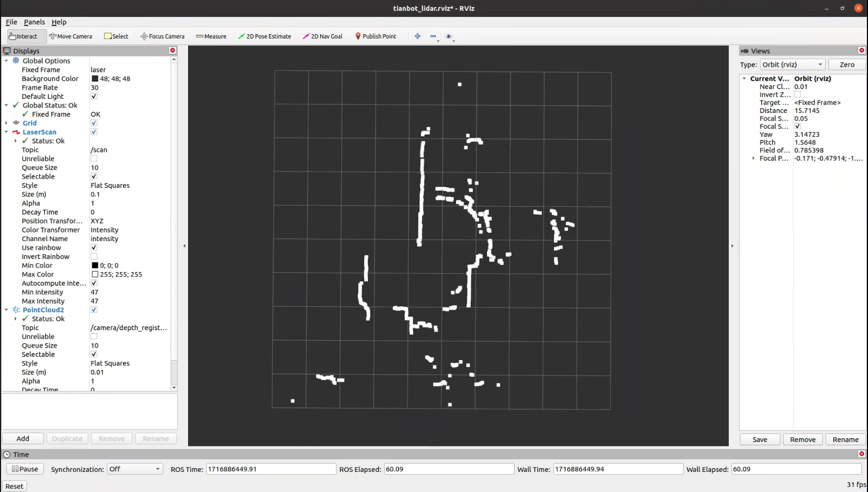Open the File menu
The image size is (868, 492).
[11, 22]
